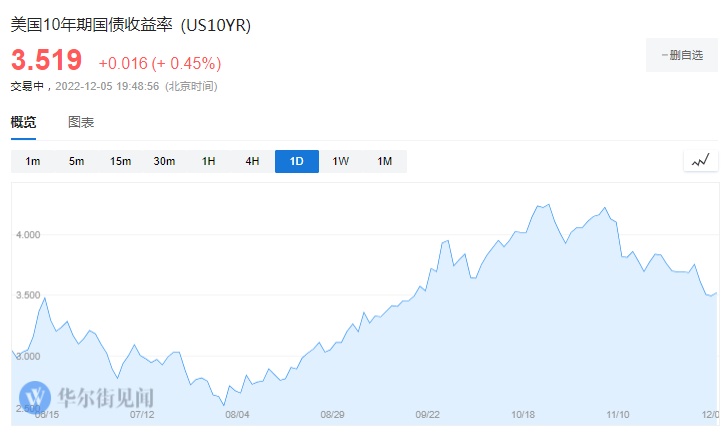The image size is (727, 434).
Task: Pick the 4H timeframe button
Action: coord(253,161)
